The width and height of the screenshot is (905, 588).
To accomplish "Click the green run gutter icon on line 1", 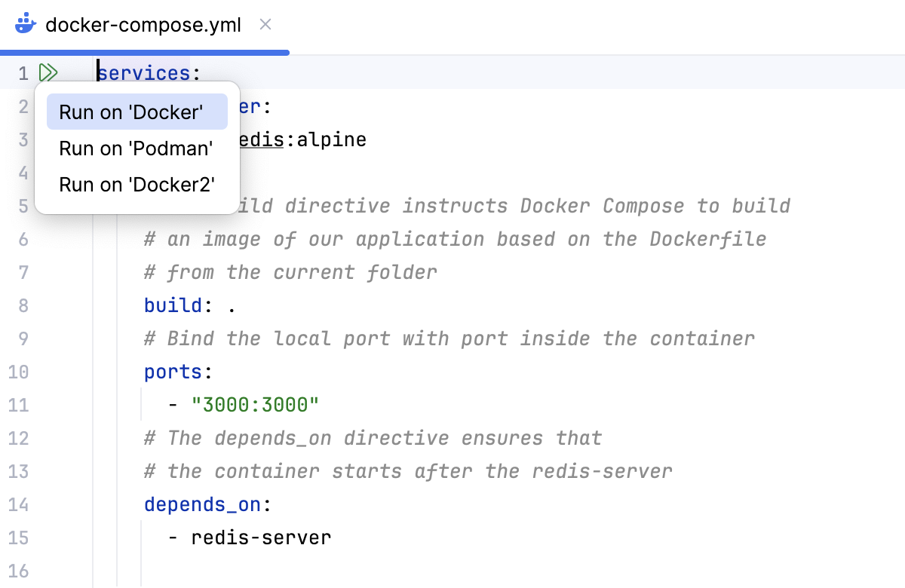I will click(x=48, y=73).
